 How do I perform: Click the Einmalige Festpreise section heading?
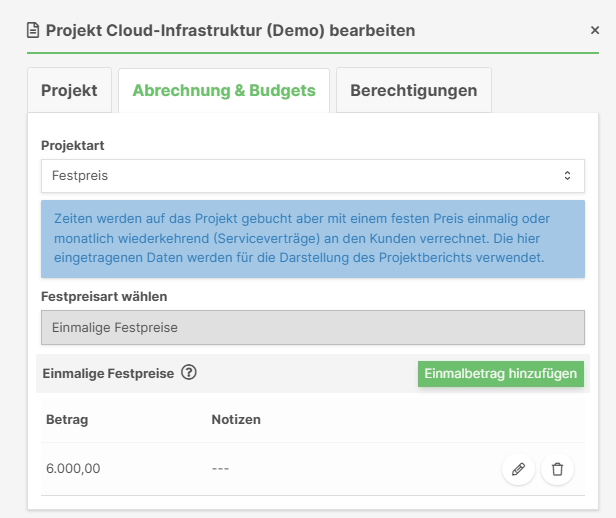coord(108,373)
